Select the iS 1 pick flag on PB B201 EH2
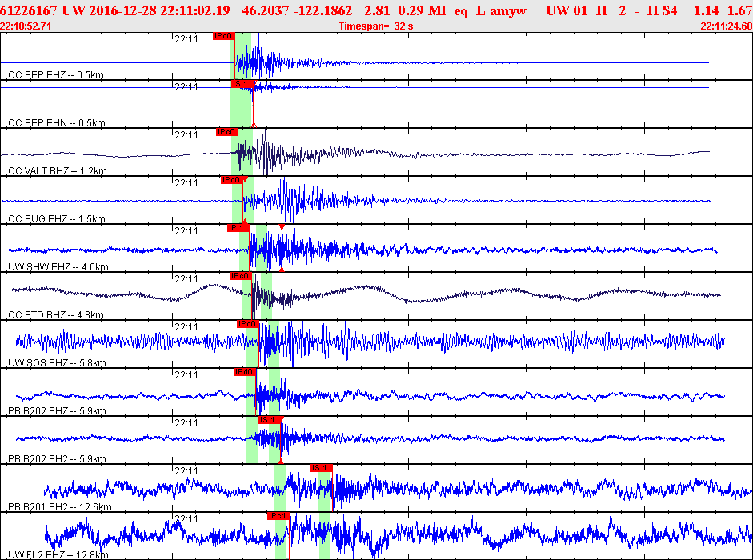 pos(321,468)
